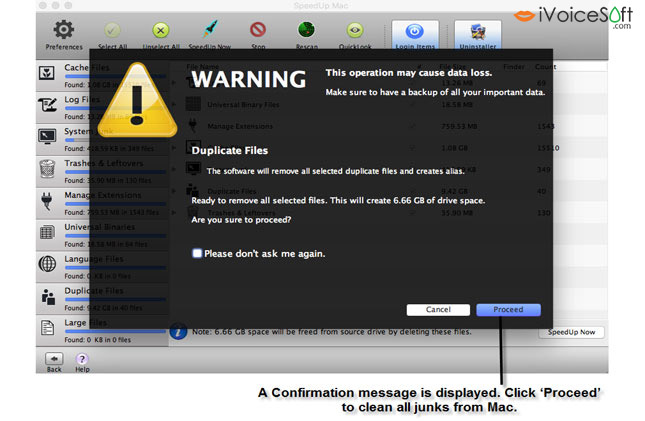Click the blue info note icon
Viewport: 645px width, 421px height.
[x=178, y=332]
